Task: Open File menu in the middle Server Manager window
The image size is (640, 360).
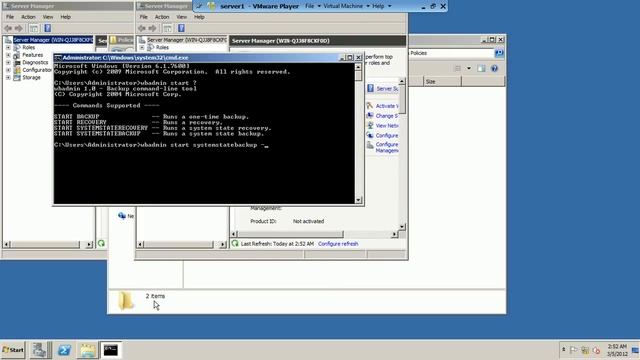Action: pos(144,17)
